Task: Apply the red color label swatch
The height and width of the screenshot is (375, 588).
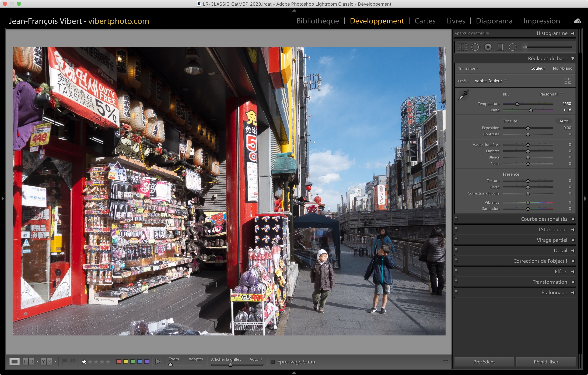Action: (x=119, y=361)
